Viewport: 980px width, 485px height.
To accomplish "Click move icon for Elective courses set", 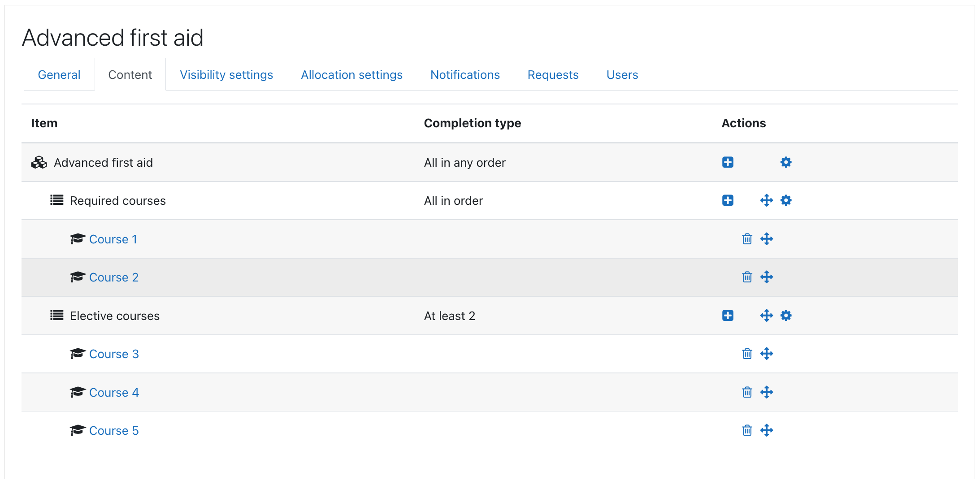I will pos(766,316).
